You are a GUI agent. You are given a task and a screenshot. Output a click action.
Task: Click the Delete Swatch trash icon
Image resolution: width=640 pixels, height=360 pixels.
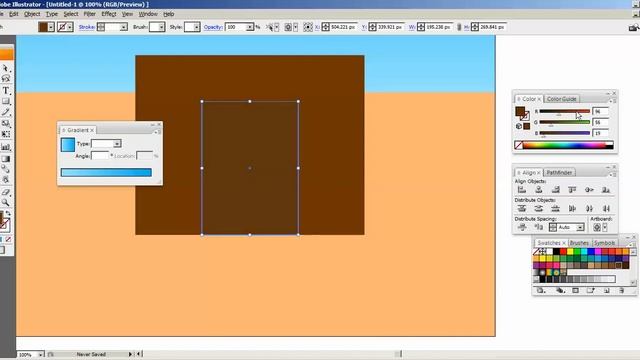tap(621, 290)
